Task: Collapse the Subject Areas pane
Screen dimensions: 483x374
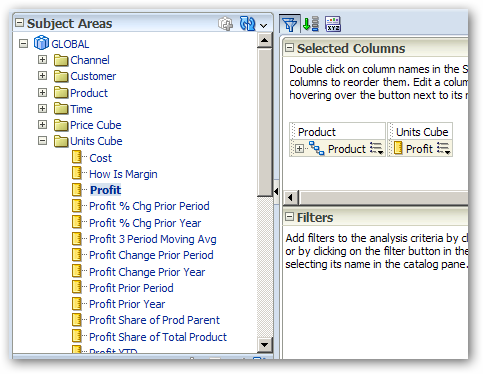Action: 20,23
